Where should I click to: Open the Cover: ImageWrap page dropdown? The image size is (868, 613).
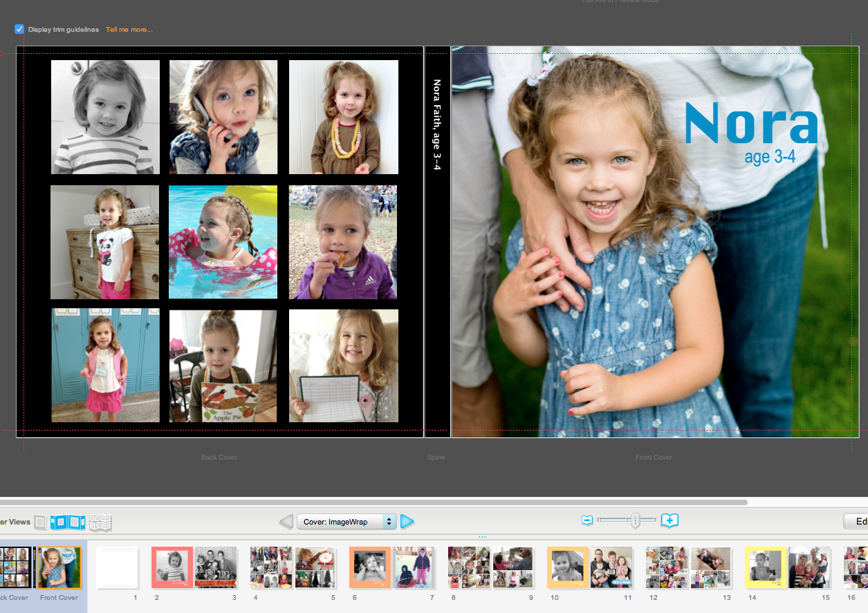pos(347,522)
